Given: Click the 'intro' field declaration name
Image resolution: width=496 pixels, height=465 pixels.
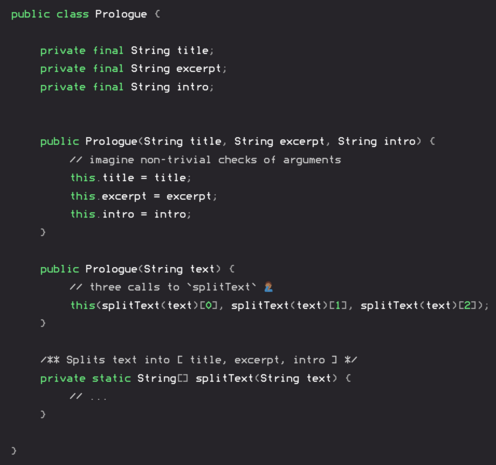Looking at the screenshot, I should pos(193,87).
